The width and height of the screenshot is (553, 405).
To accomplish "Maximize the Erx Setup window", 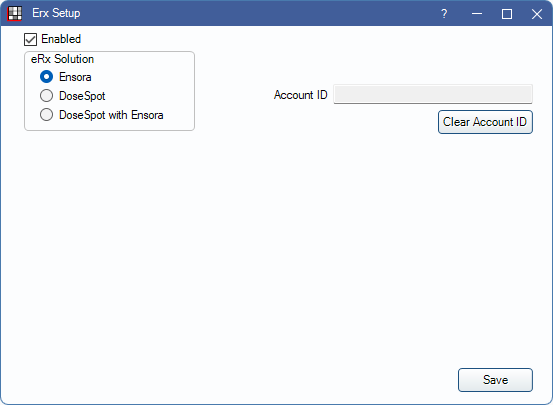I will tap(507, 14).
